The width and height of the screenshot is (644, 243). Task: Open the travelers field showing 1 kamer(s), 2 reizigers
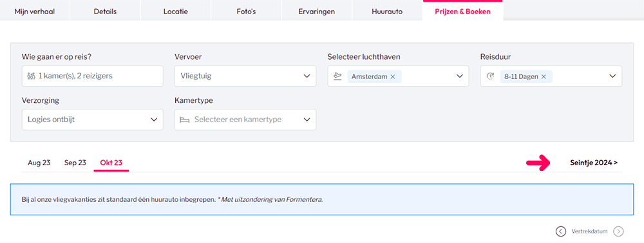92,76
